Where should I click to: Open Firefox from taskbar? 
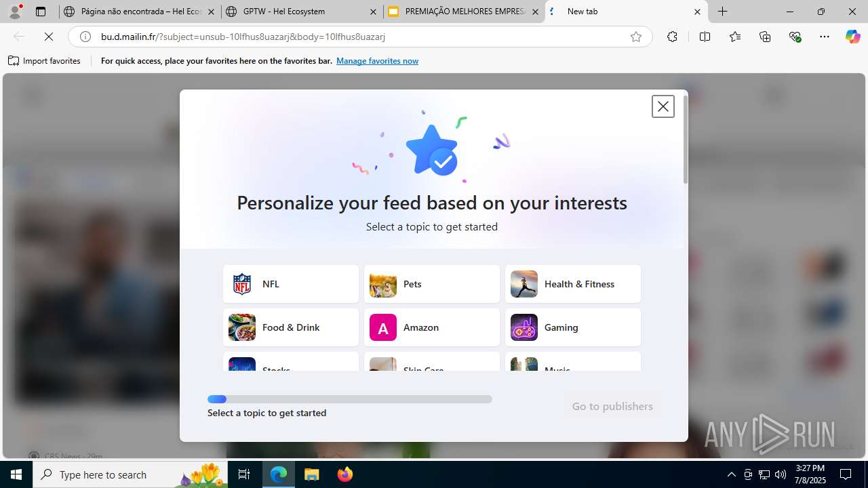[345, 474]
